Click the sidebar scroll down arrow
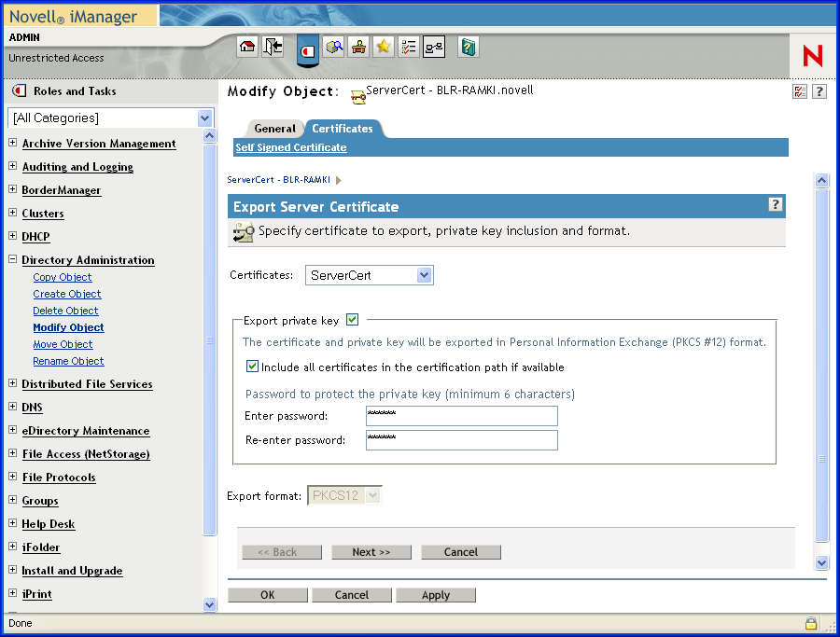Image resolution: width=840 pixels, height=637 pixels. click(209, 605)
